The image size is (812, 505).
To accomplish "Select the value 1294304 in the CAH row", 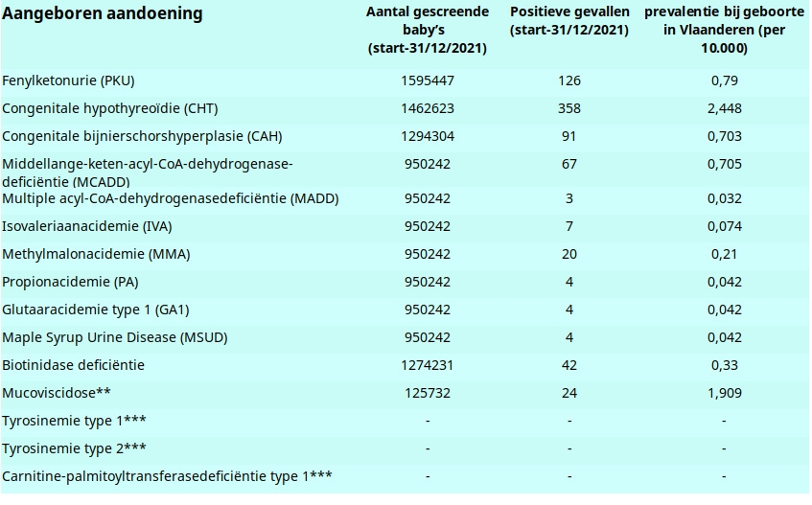I will click(x=428, y=137).
